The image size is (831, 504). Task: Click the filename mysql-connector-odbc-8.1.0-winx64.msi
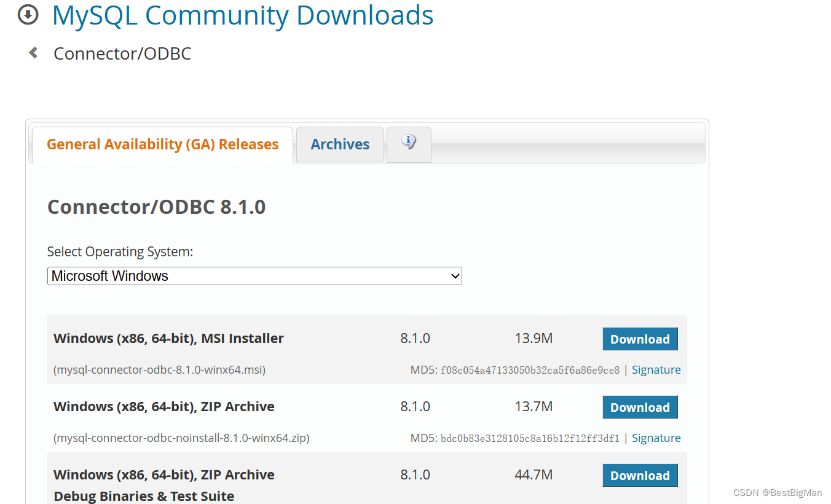click(x=160, y=370)
